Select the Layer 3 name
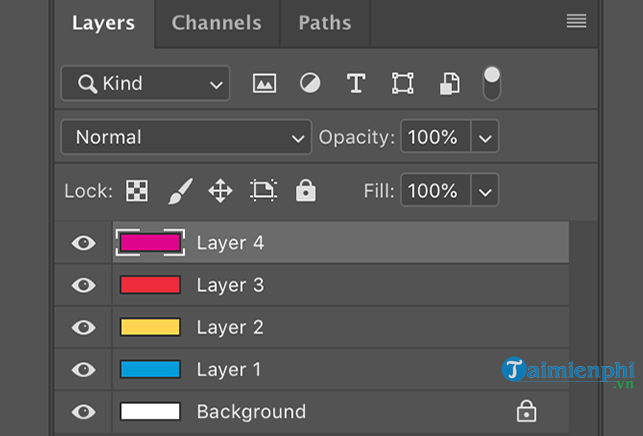This screenshot has width=643, height=436. tap(230, 285)
